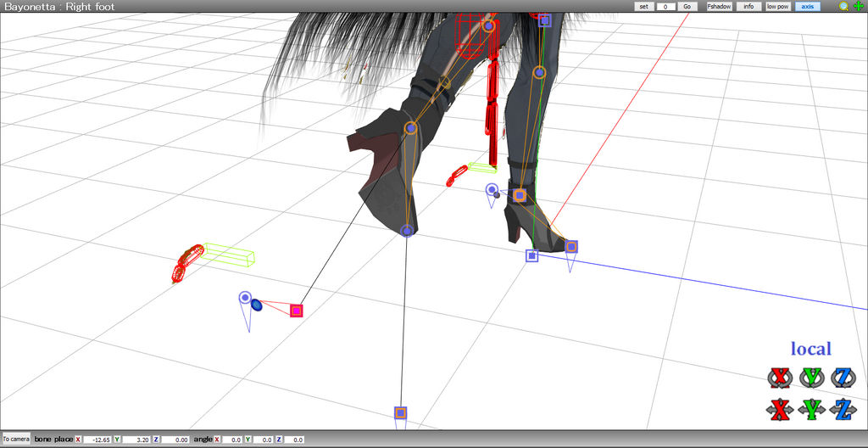Toggle the info display button

[748, 7]
